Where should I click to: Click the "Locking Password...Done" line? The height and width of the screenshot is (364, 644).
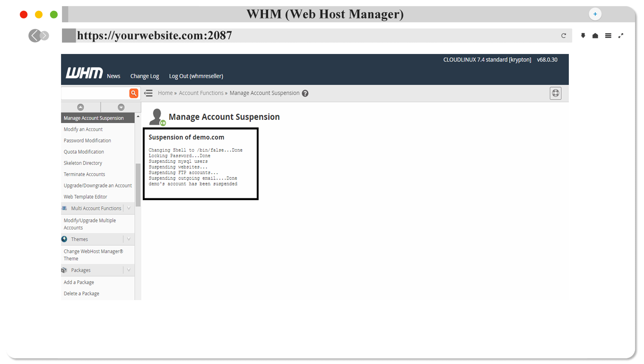pos(180,156)
